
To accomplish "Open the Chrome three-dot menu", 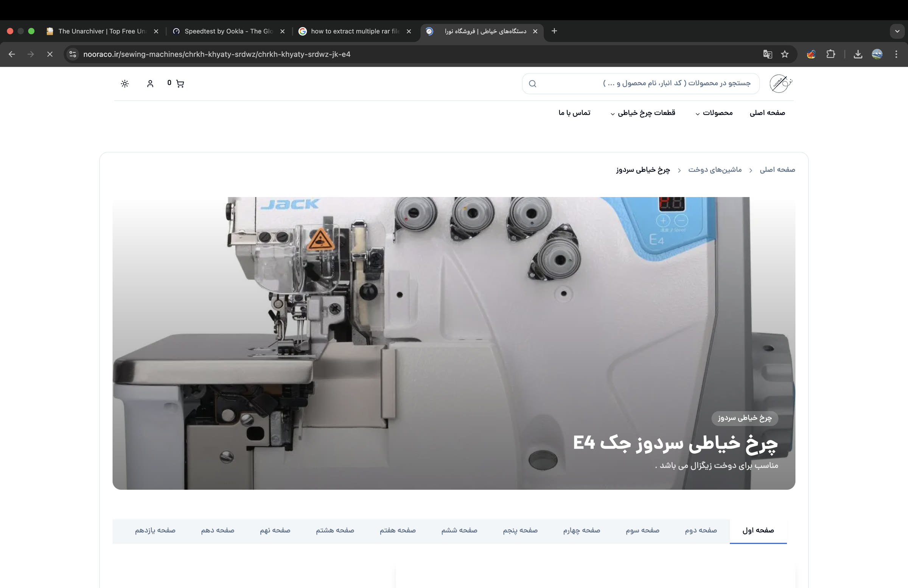I will click(896, 54).
